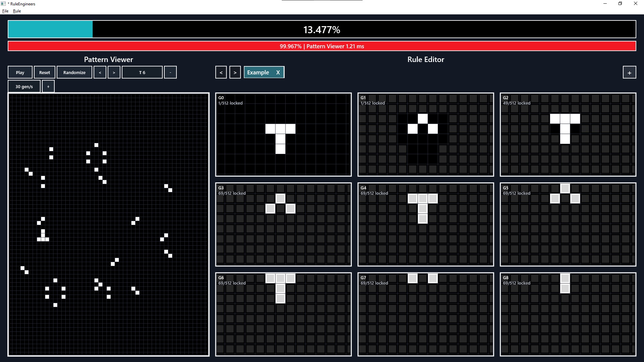The width and height of the screenshot is (644, 362).
Task: Select the G1 generation panel
Action: coord(426,134)
